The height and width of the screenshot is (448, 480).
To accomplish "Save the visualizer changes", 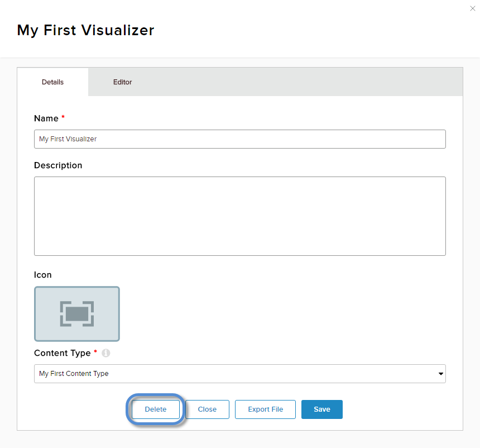I will [x=322, y=409].
